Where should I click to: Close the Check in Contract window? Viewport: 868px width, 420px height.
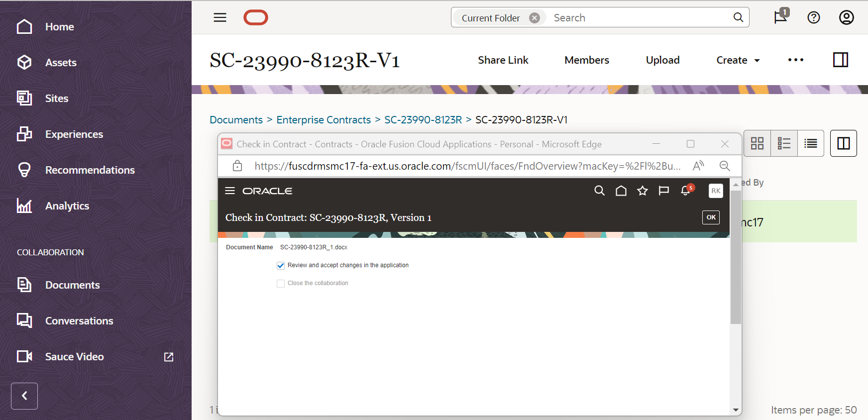pos(725,144)
